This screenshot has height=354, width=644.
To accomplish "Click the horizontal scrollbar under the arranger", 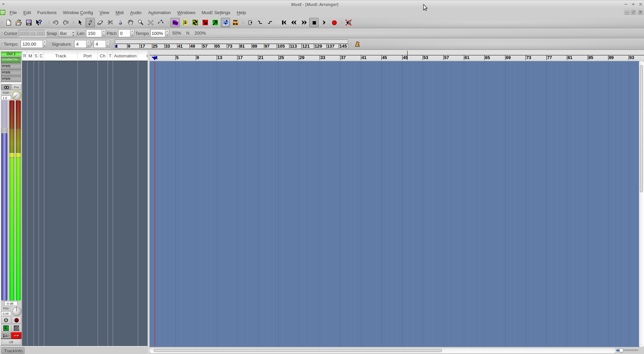I will 298,350.
